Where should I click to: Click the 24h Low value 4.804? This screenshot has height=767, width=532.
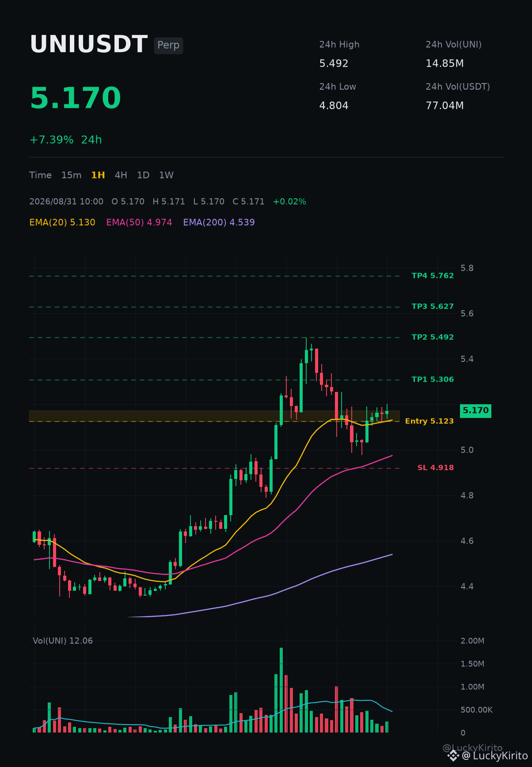pos(334,106)
